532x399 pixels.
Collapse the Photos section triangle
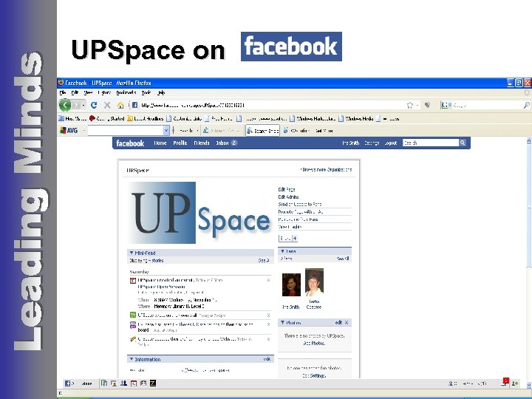282,323
